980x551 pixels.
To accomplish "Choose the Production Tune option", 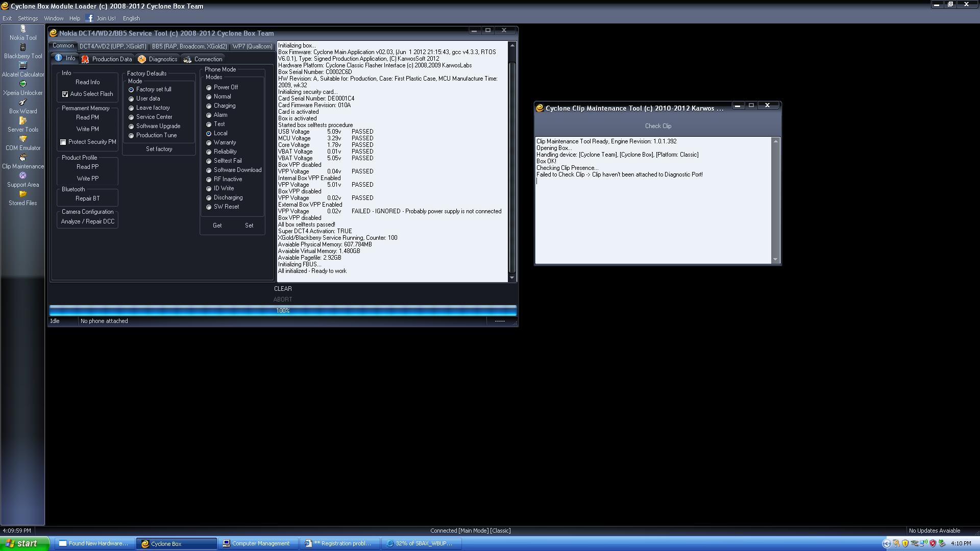I will [131, 136].
